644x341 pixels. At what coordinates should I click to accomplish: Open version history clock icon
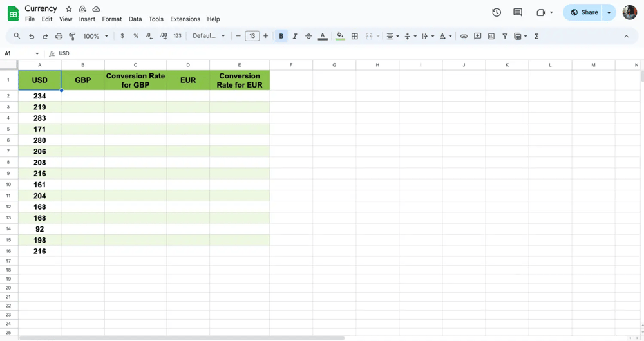pos(497,12)
